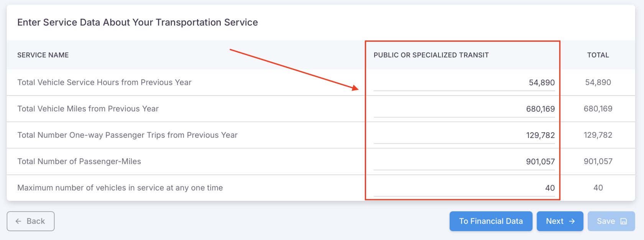
Task: Click the PUBLIC OR SPECIALIZED TRANSIT header
Action: click(432, 55)
